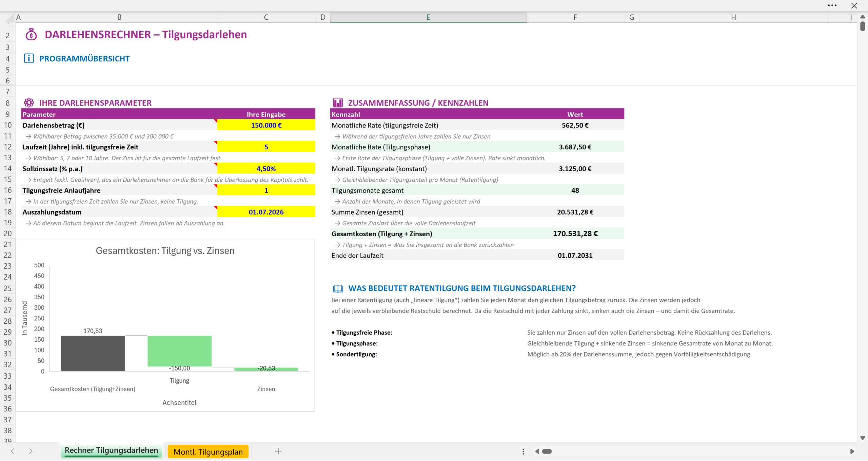
Task: Select the Rechner Tilgungsdarlehen sheet tab
Action: (111, 451)
